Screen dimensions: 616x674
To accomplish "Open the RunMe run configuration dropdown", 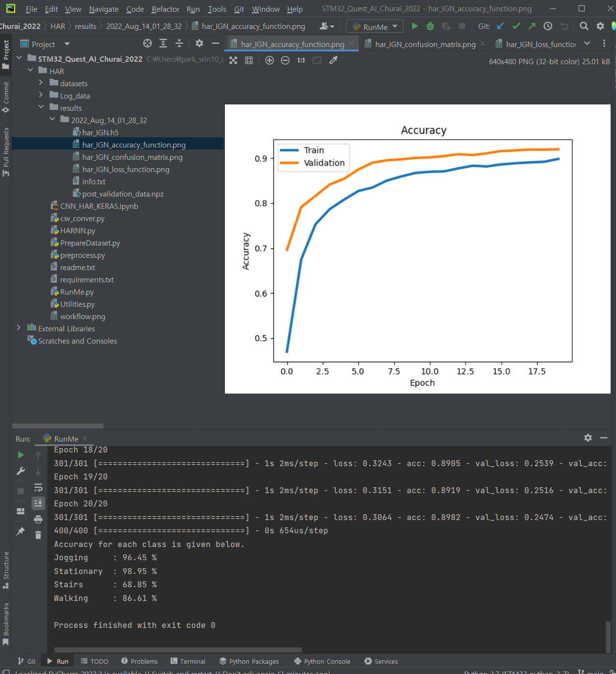I will point(375,26).
